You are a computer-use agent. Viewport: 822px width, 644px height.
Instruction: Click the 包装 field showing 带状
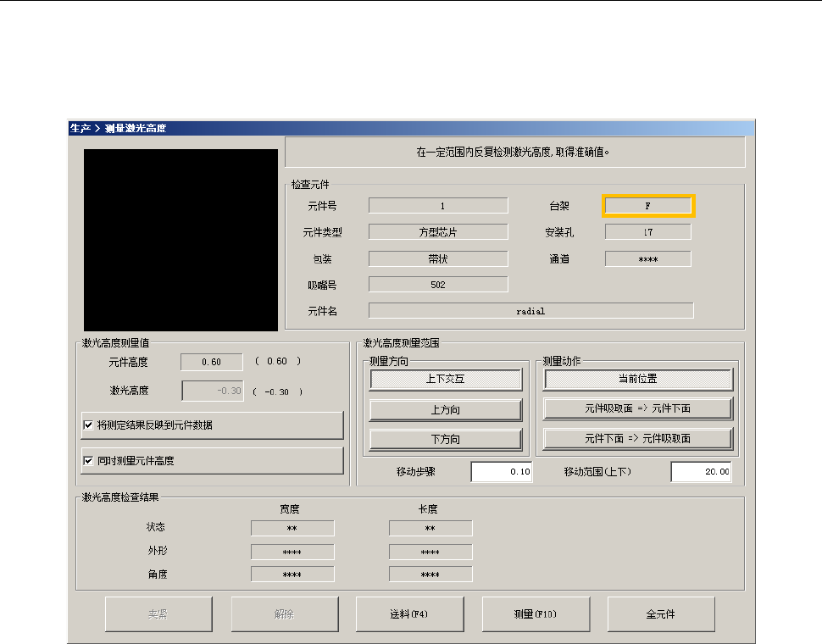438,258
